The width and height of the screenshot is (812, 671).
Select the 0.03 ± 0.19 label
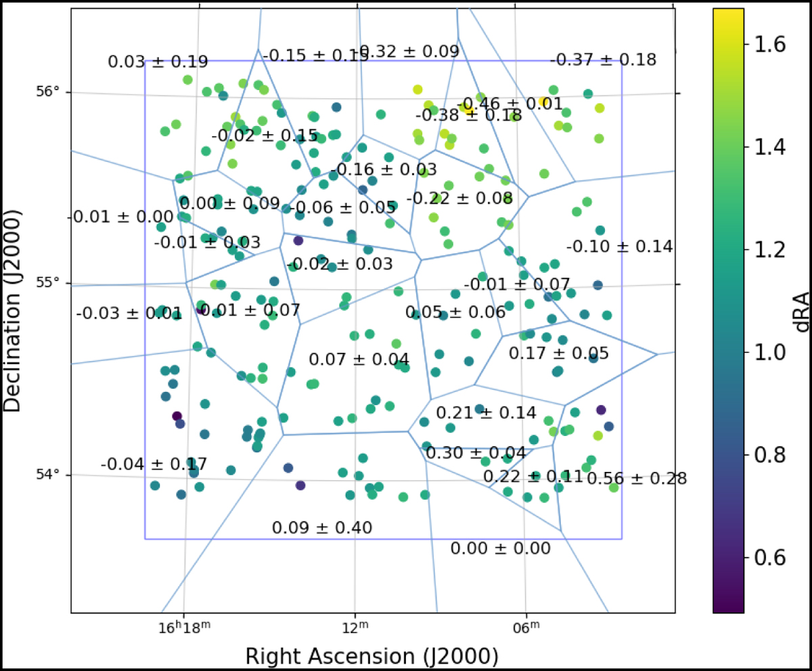point(158,62)
